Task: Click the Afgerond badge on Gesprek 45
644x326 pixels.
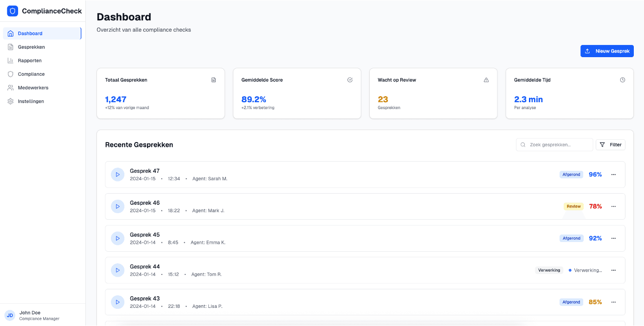Action: 571,238
